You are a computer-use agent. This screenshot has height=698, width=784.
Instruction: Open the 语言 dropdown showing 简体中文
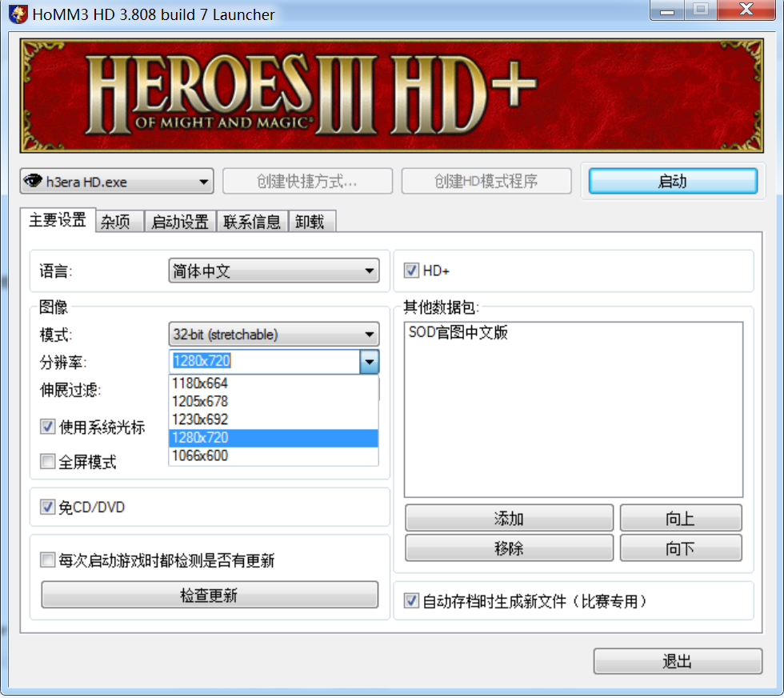274,271
